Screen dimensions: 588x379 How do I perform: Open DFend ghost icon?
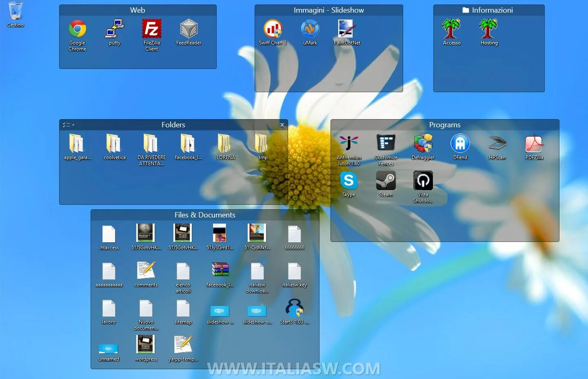coord(460,147)
